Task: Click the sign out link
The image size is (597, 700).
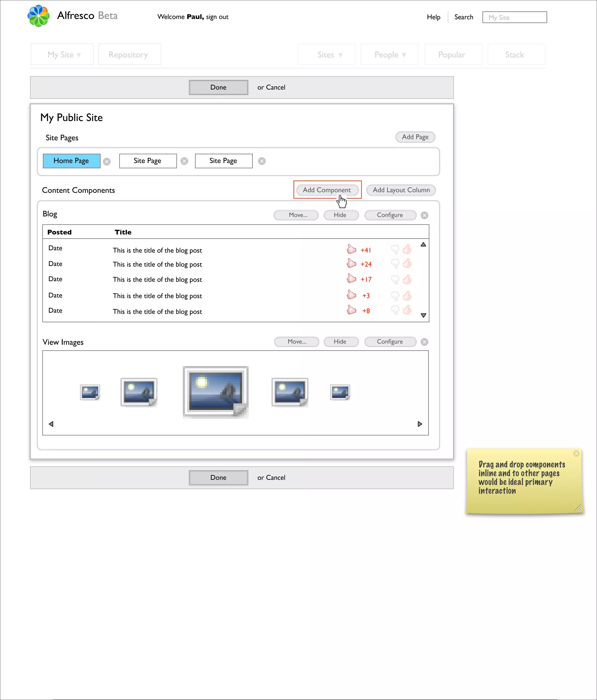Action: coord(217,17)
